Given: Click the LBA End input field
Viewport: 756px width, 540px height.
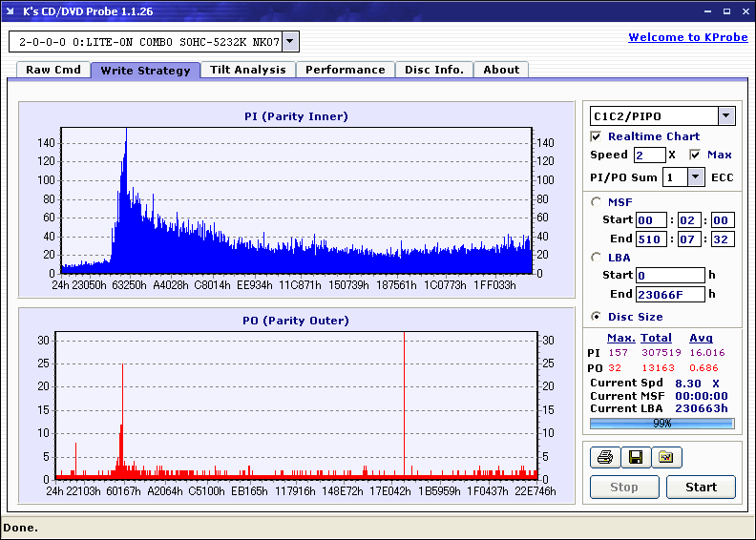Looking at the screenshot, I should click(x=670, y=294).
